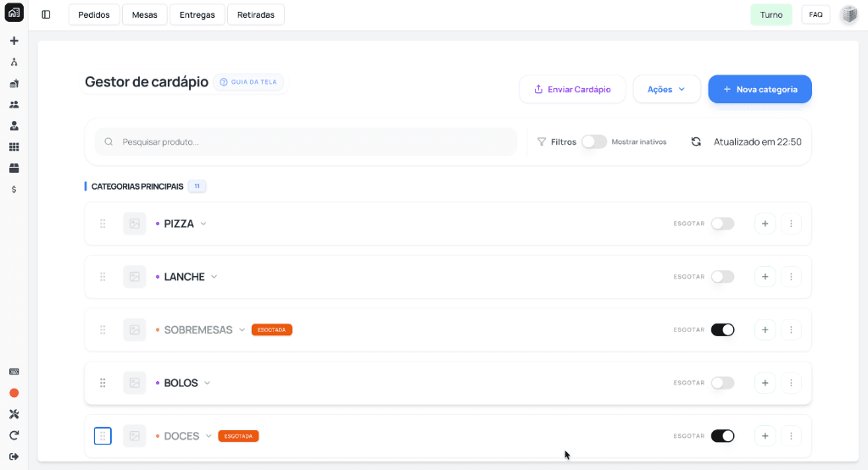Open the Ações dropdown
868x470 pixels.
(666, 89)
